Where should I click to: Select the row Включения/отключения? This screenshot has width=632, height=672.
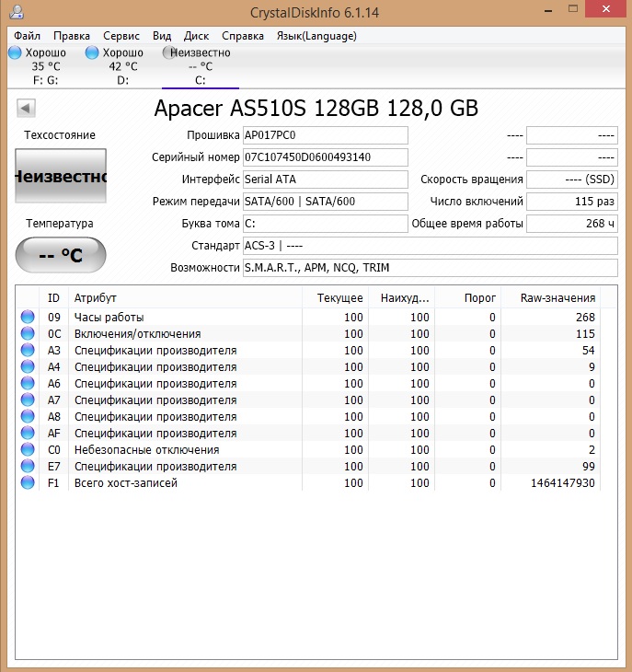tap(309, 333)
